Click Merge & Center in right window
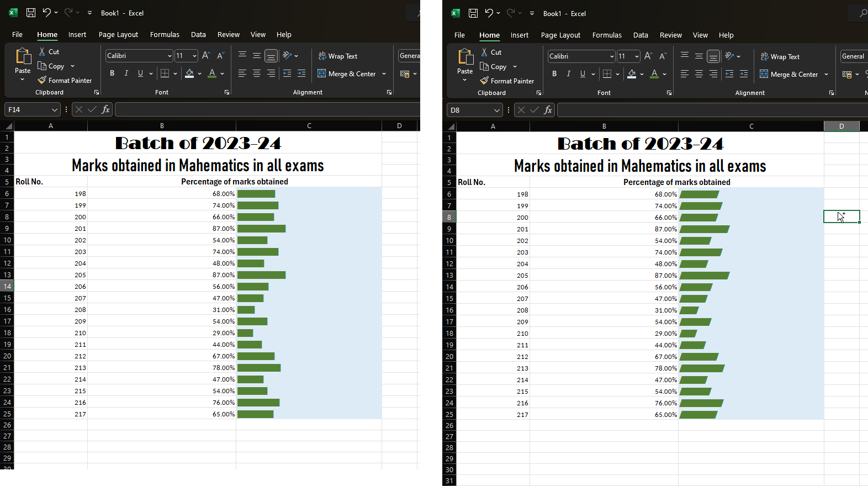The image size is (868, 486). tap(789, 74)
